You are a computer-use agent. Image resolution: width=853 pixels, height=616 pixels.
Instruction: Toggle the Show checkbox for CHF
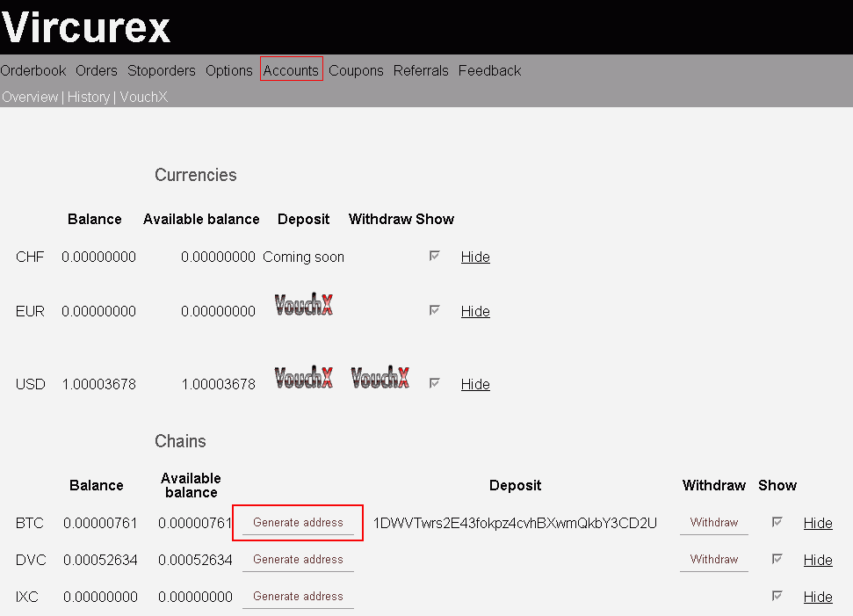point(434,255)
